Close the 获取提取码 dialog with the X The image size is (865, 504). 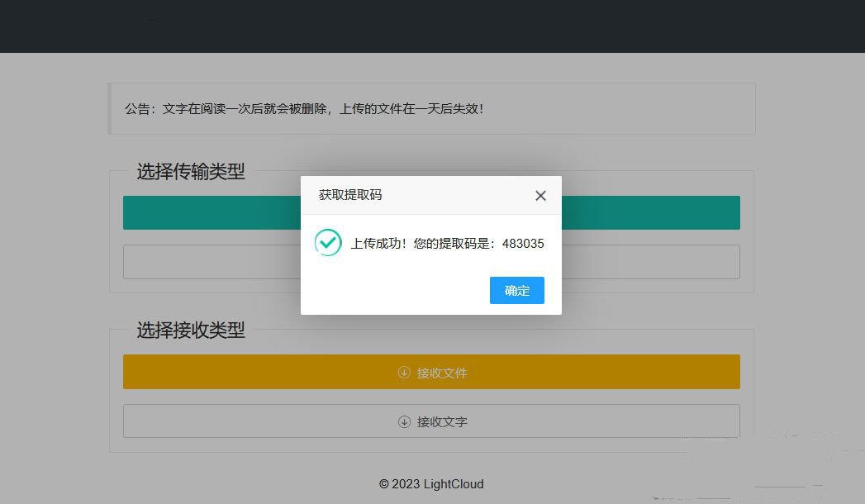(540, 196)
